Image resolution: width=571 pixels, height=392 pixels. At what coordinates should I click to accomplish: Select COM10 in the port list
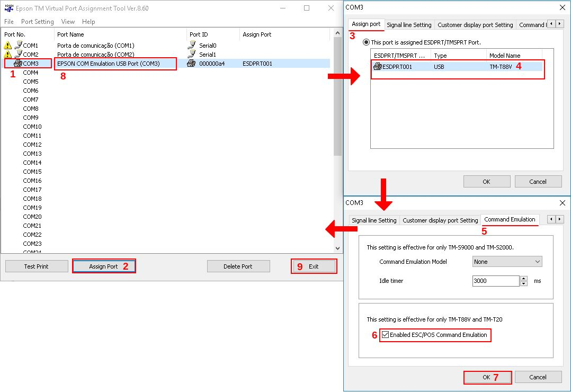(x=32, y=127)
